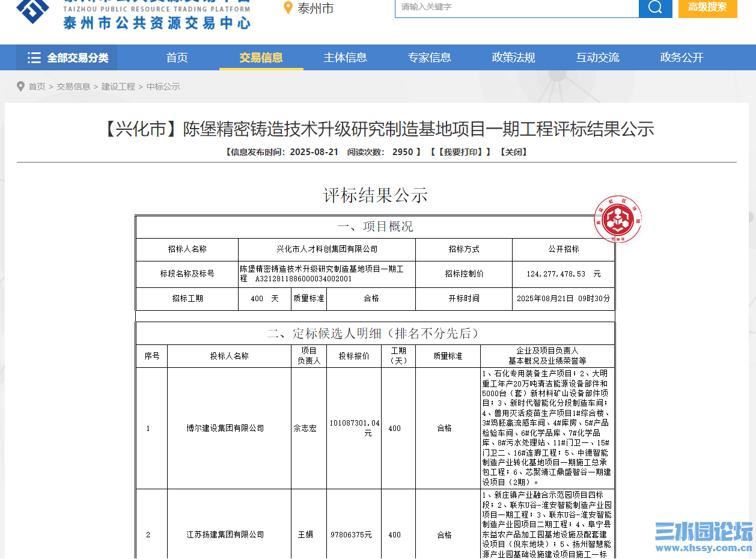Click the 首页 breadcrumb link
The height and width of the screenshot is (559, 756).
37,87
